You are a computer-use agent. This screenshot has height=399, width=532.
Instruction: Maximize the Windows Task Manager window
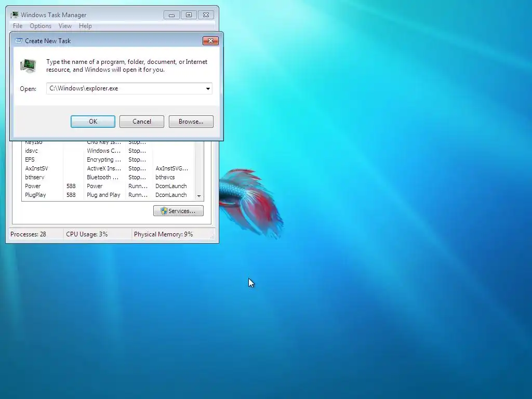pyautogui.click(x=189, y=15)
